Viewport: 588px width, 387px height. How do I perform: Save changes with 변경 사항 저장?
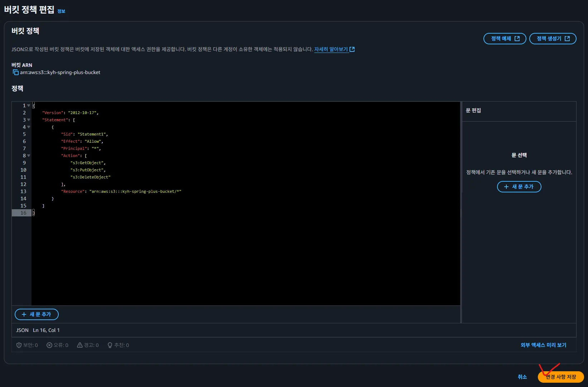click(560, 377)
